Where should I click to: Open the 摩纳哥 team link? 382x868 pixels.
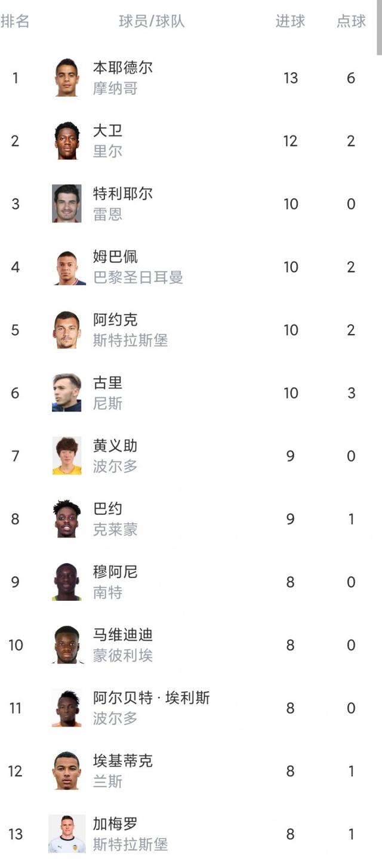click(x=115, y=88)
